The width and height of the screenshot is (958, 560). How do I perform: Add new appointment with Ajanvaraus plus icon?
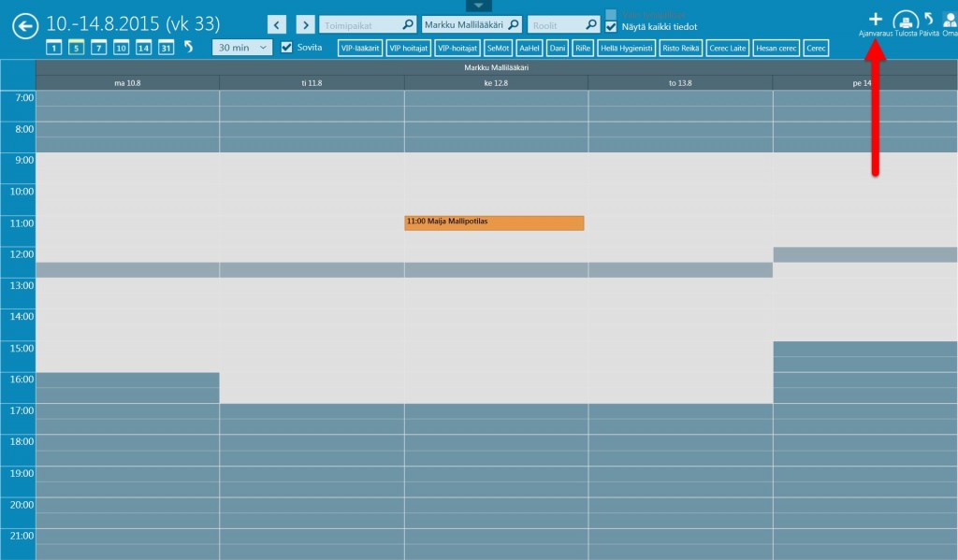tap(876, 20)
